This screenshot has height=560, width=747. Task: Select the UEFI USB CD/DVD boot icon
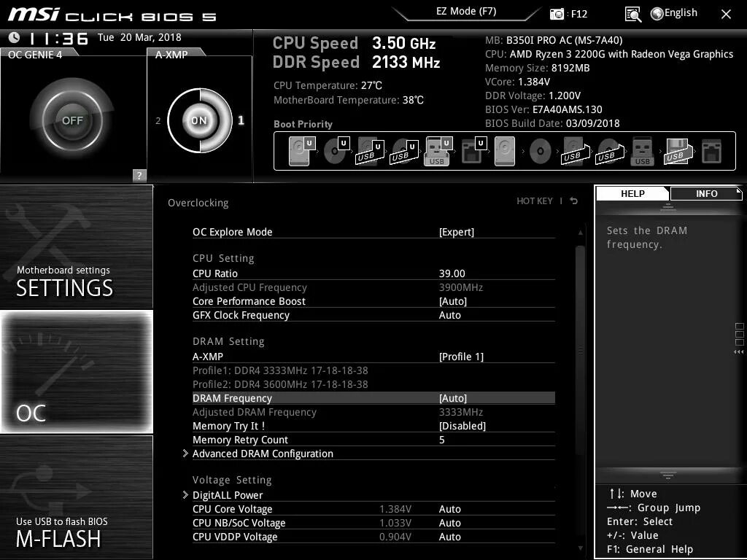(x=404, y=152)
